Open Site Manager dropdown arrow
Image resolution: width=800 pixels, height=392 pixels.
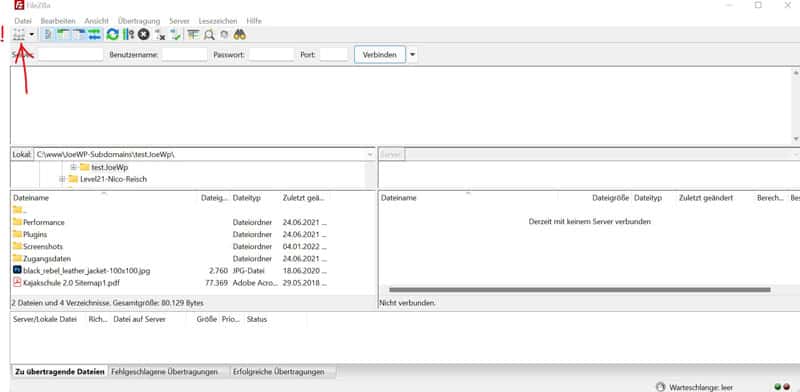coord(32,35)
